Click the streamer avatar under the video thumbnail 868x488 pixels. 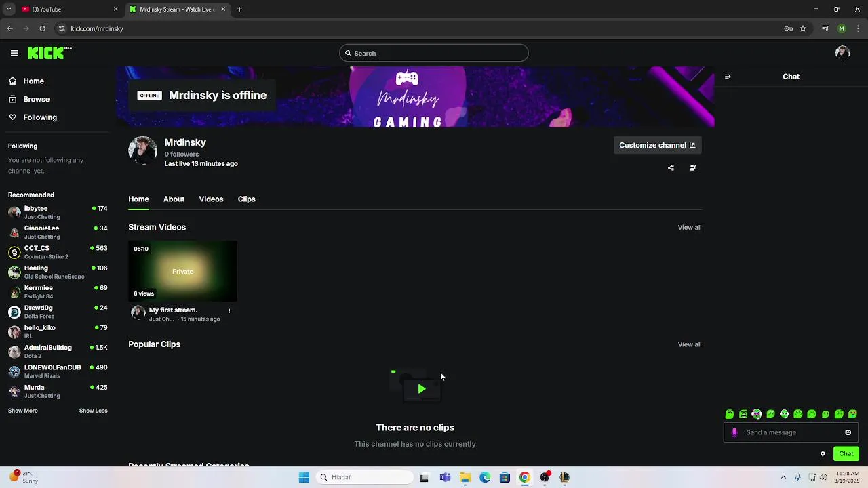pyautogui.click(x=138, y=313)
